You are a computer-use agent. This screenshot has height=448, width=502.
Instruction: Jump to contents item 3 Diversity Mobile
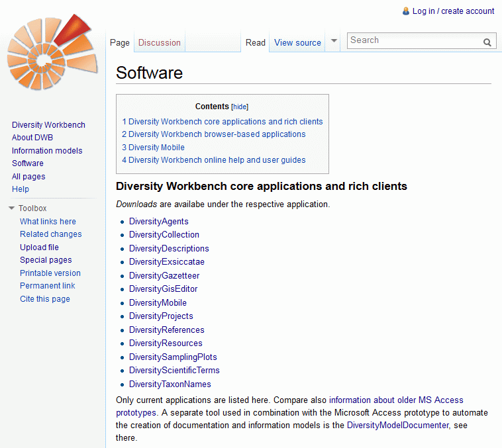tap(154, 148)
